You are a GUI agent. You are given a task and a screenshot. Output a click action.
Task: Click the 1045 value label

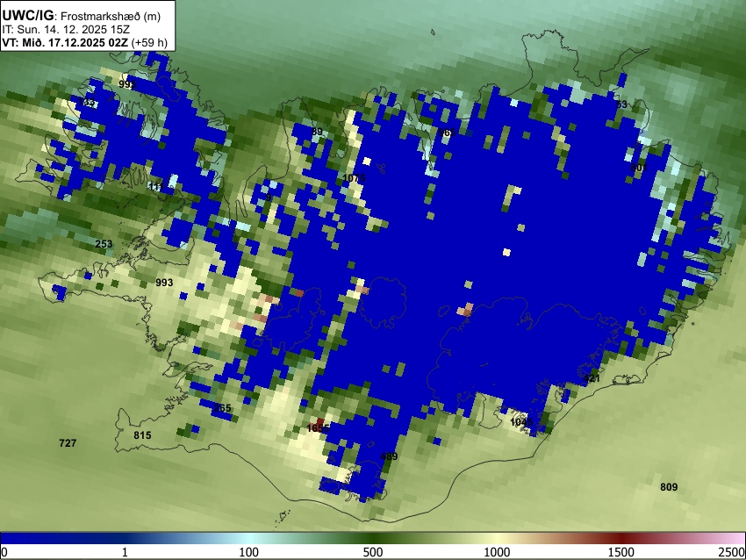coord(521,422)
